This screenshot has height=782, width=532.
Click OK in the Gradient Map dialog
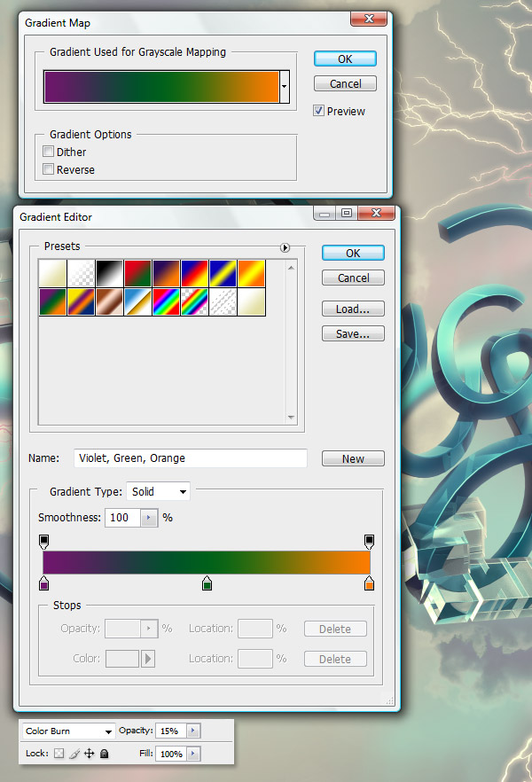click(345, 59)
